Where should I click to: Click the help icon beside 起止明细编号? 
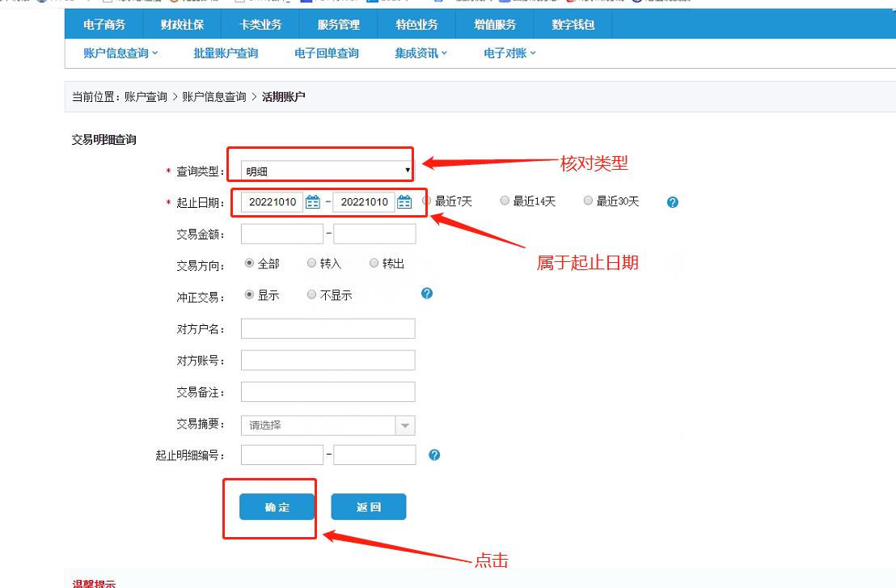(434, 455)
